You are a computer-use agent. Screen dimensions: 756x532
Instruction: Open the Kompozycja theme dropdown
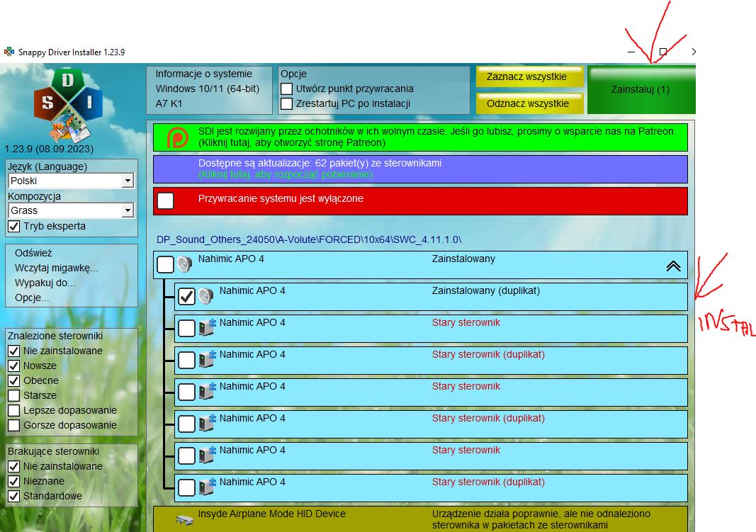click(127, 210)
